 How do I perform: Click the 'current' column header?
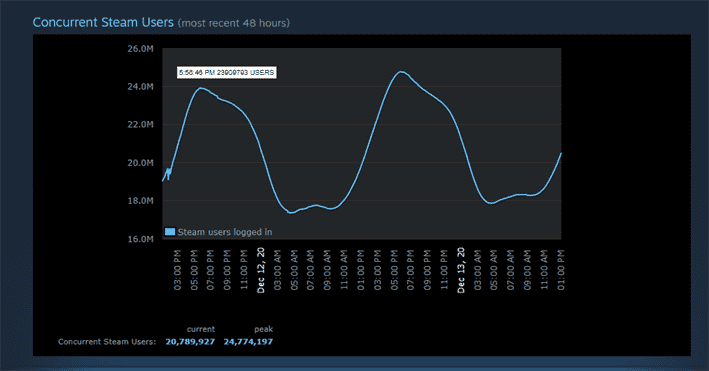201,329
